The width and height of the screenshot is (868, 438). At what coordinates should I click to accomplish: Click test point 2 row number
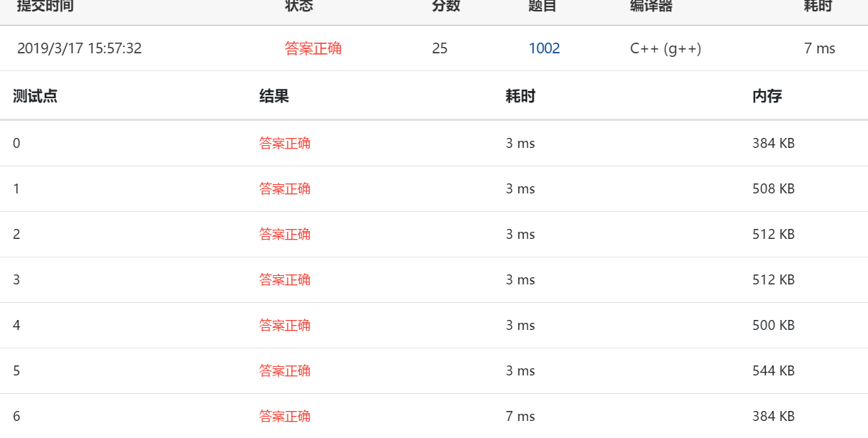click(x=16, y=234)
